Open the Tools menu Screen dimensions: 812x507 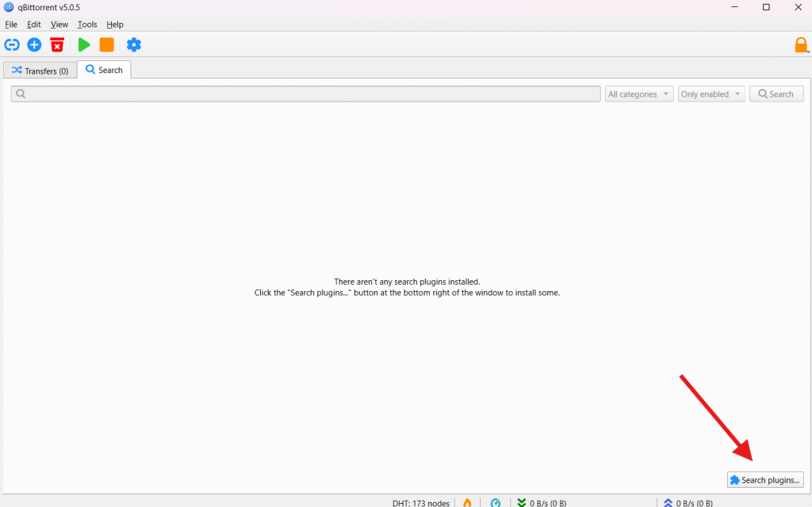click(87, 25)
